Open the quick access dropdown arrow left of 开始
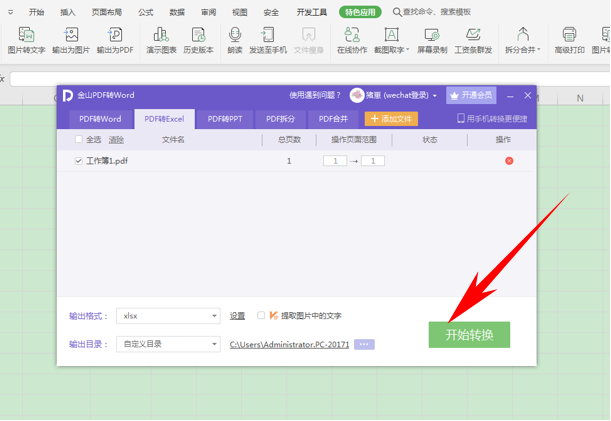The height and width of the screenshot is (421, 611). [x=11, y=12]
